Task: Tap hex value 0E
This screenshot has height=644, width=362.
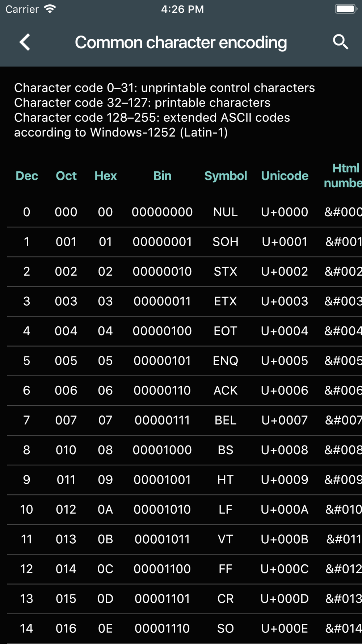Action: pyautogui.click(x=105, y=628)
